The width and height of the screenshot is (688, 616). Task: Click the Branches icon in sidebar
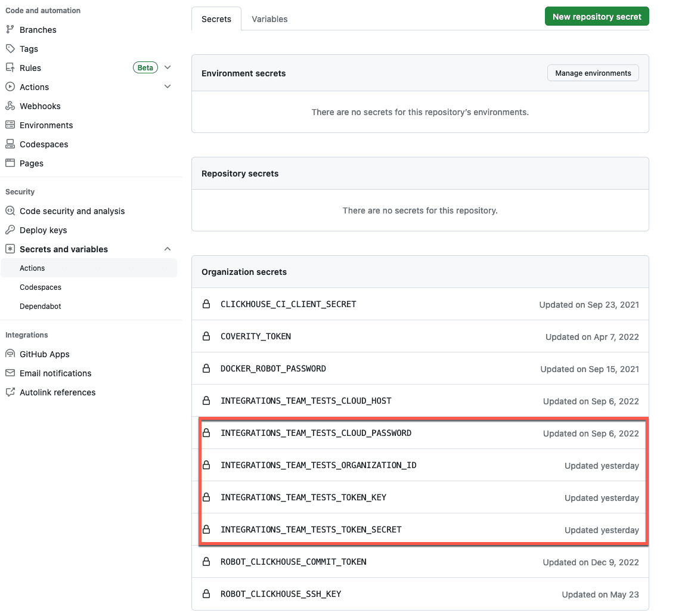click(10, 30)
